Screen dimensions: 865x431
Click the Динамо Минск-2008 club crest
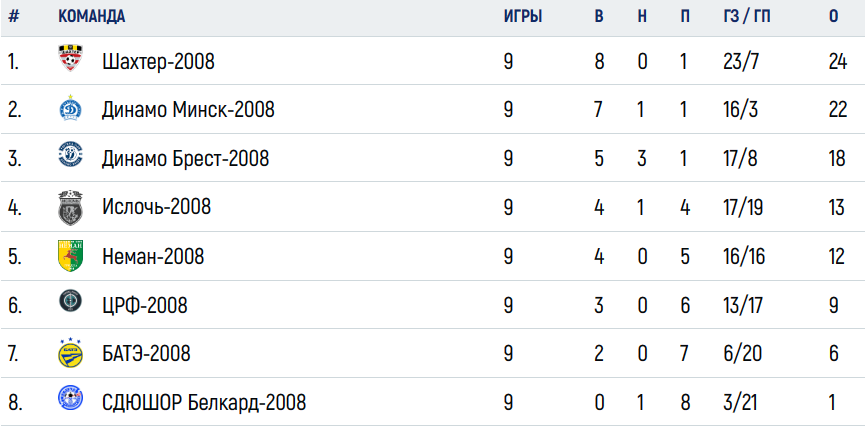tap(70, 107)
